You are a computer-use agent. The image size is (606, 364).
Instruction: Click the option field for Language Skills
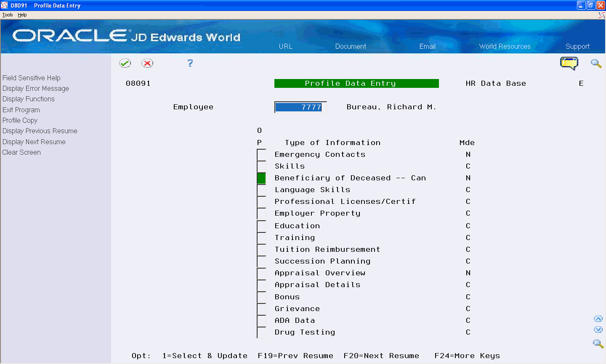[261, 190]
